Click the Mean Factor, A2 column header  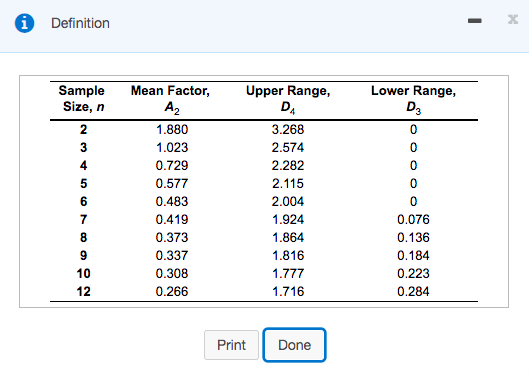click(x=170, y=99)
